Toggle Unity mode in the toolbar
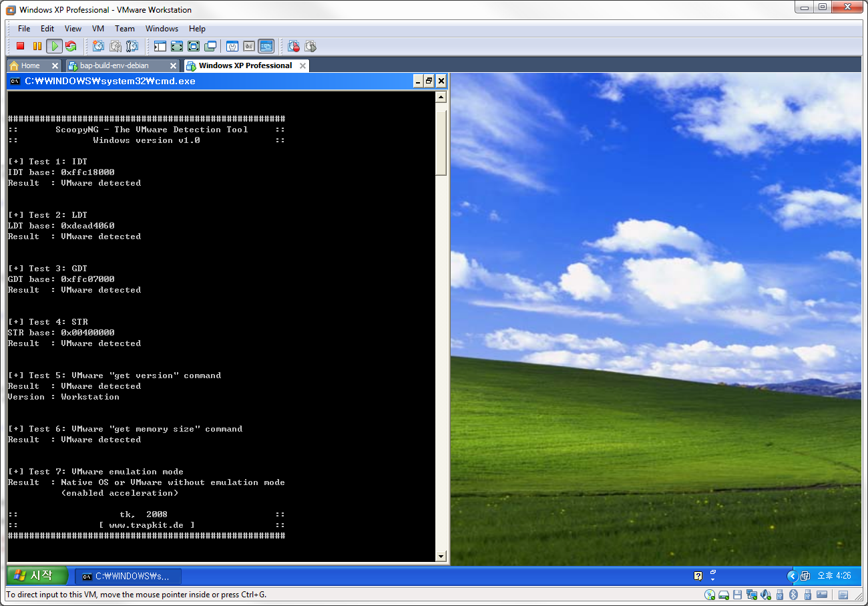 [x=210, y=46]
